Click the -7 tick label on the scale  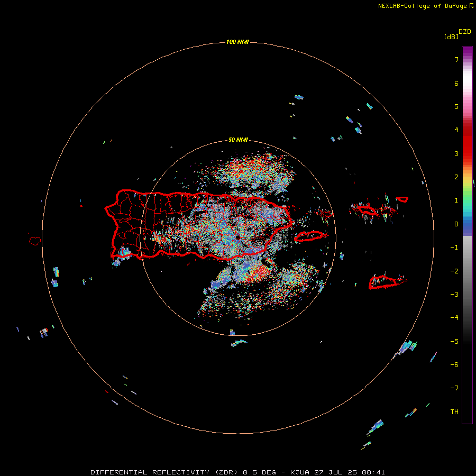[x=454, y=388]
